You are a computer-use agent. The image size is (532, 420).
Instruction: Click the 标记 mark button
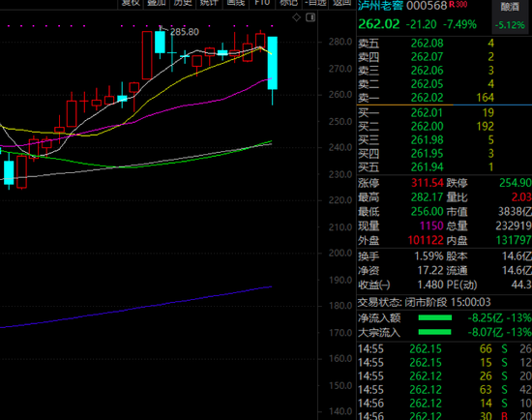tap(288, 3)
